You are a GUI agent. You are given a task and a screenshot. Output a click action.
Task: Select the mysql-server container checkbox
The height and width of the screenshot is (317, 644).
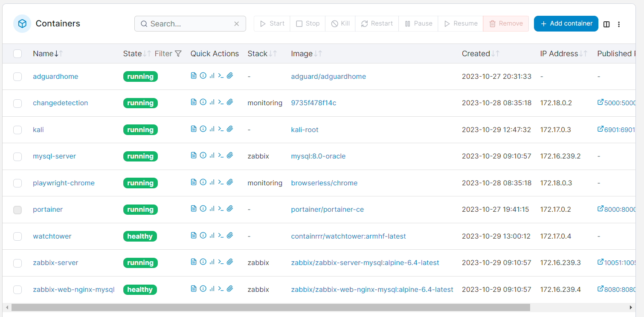17,156
